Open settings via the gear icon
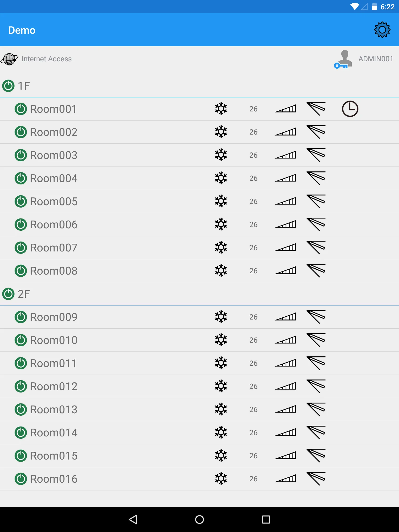The width and height of the screenshot is (399, 532). [382, 30]
